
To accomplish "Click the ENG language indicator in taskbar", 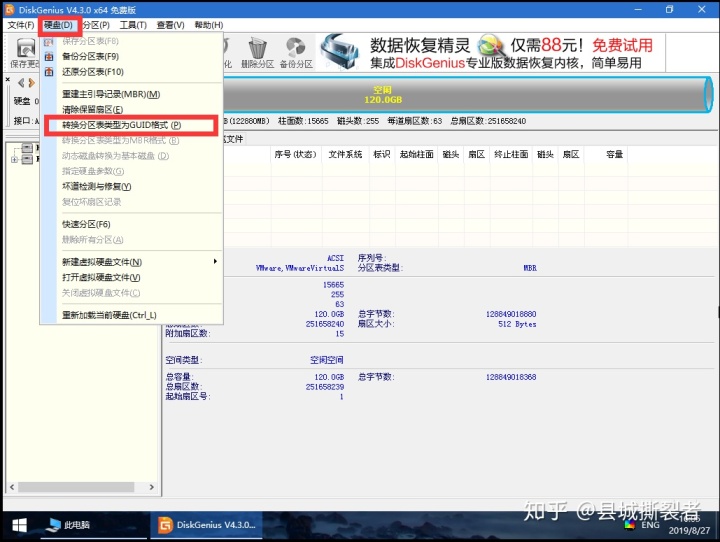I will tap(650, 525).
